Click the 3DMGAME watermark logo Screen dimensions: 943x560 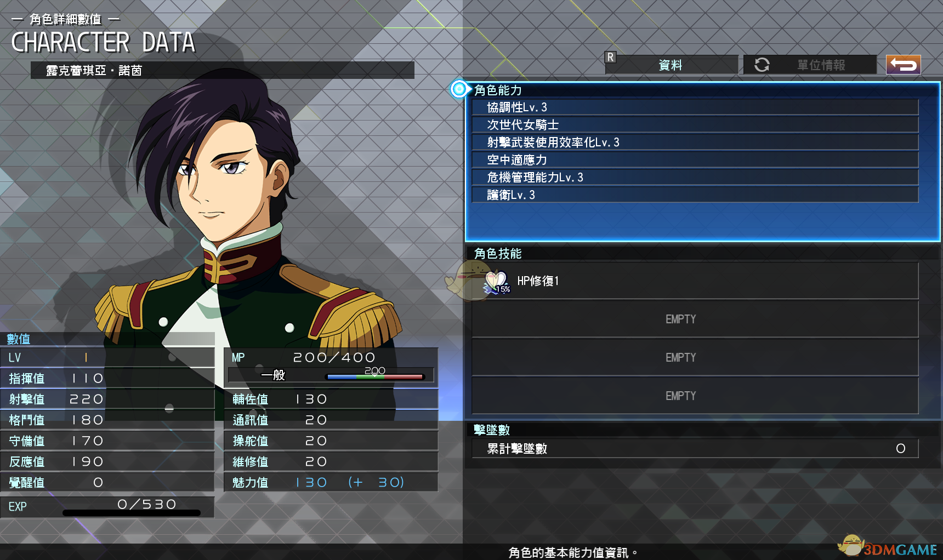point(887,546)
